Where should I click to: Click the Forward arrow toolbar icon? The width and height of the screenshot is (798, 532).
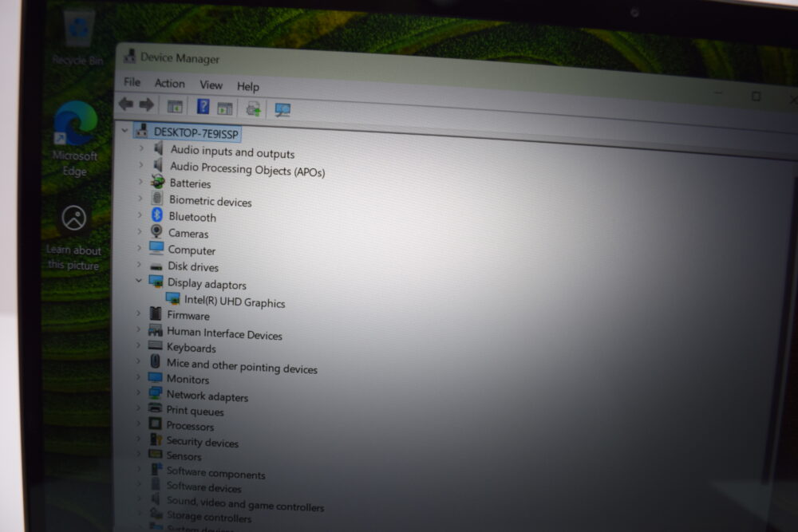pyautogui.click(x=147, y=104)
